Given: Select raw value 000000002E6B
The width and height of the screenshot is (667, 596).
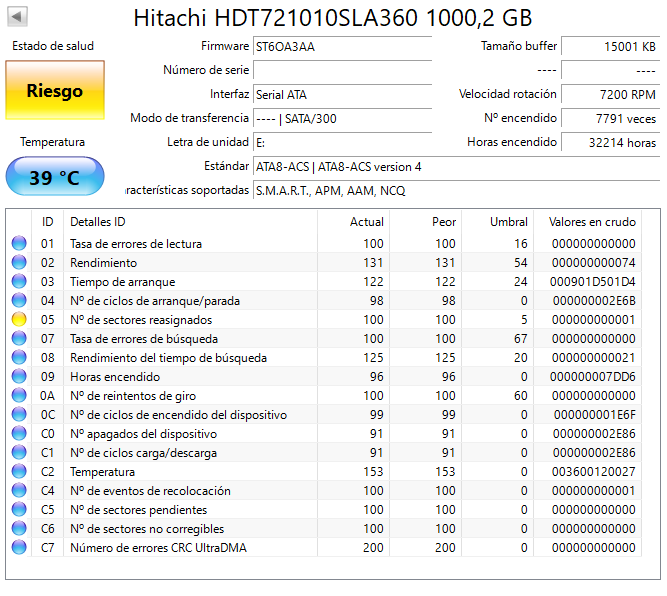Looking at the screenshot, I should click(594, 301).
